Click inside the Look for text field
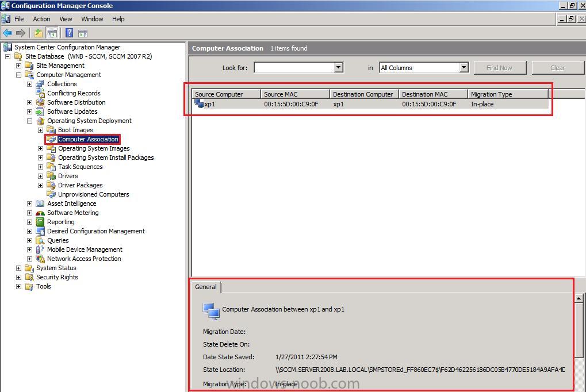This screenshot has height=392, width=586. click(x=294, y=68)
